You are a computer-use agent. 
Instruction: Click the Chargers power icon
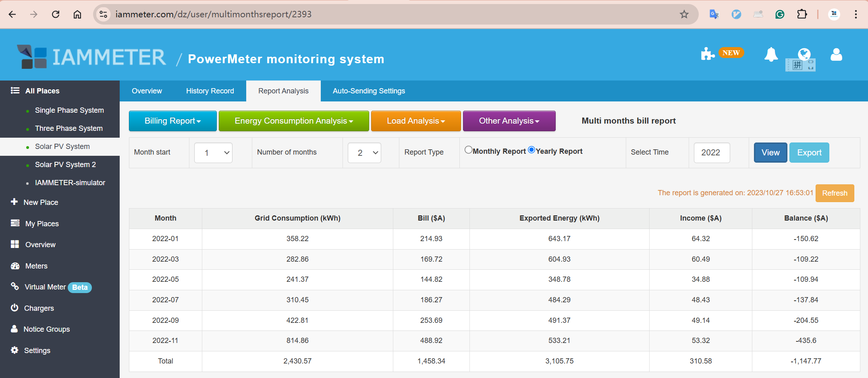coord(15,308)
